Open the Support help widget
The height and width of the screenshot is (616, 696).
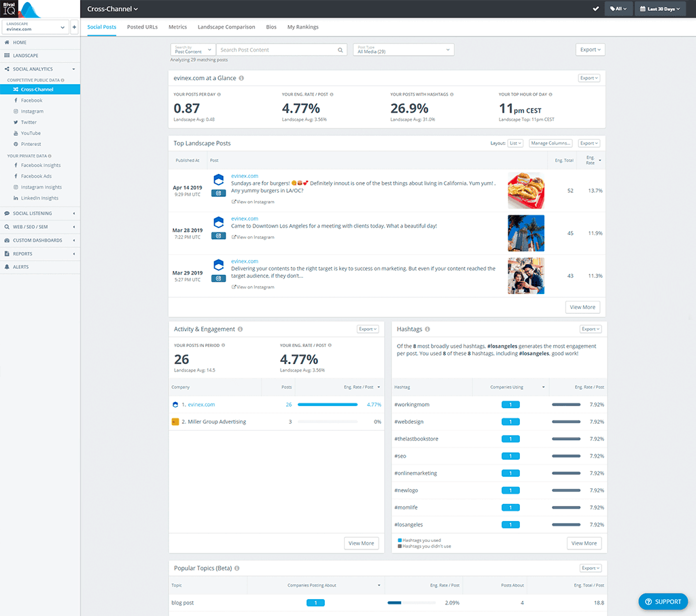pyautogui.click(x=663, y=602)
